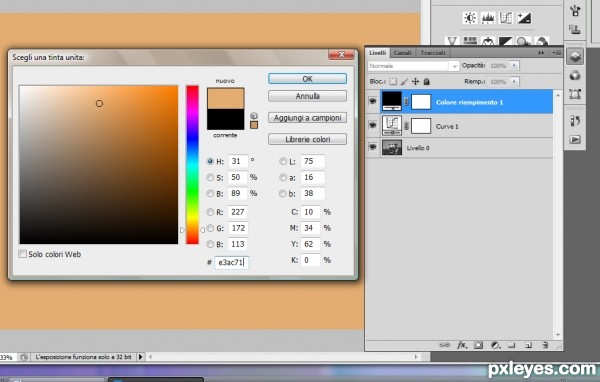This screenshot has width=600, height=382.
Task: Lock layer position (move lock icon)
Action: (x=415, y=82)
